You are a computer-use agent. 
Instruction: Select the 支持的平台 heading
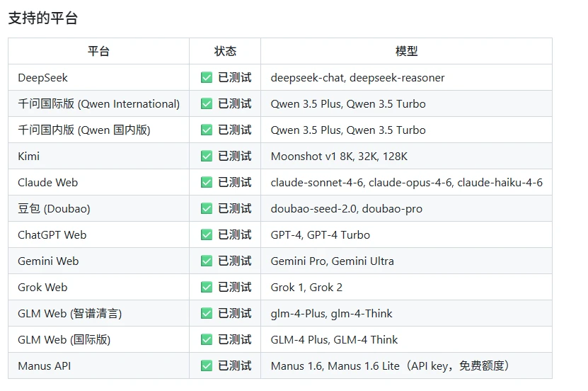click(x=42, y=18)
